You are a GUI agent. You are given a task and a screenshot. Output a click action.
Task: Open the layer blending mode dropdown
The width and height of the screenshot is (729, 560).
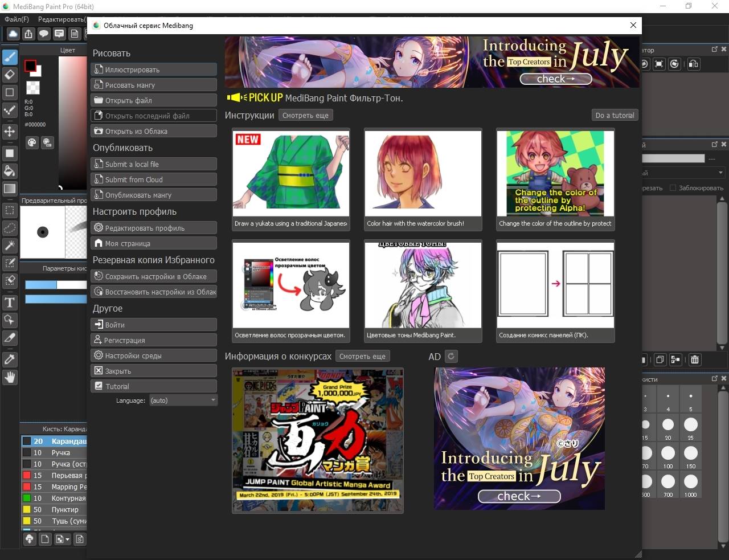[x=683, y=173]
